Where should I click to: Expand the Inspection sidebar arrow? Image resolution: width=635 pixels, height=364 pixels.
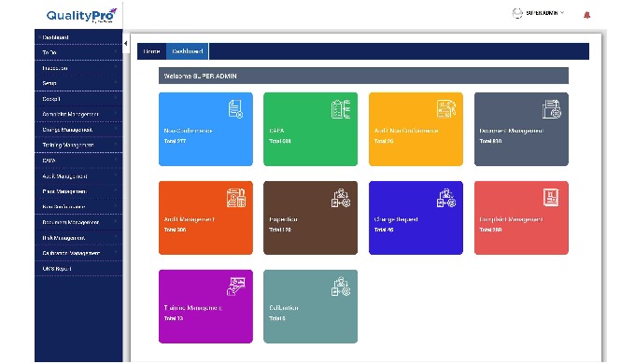116,67
